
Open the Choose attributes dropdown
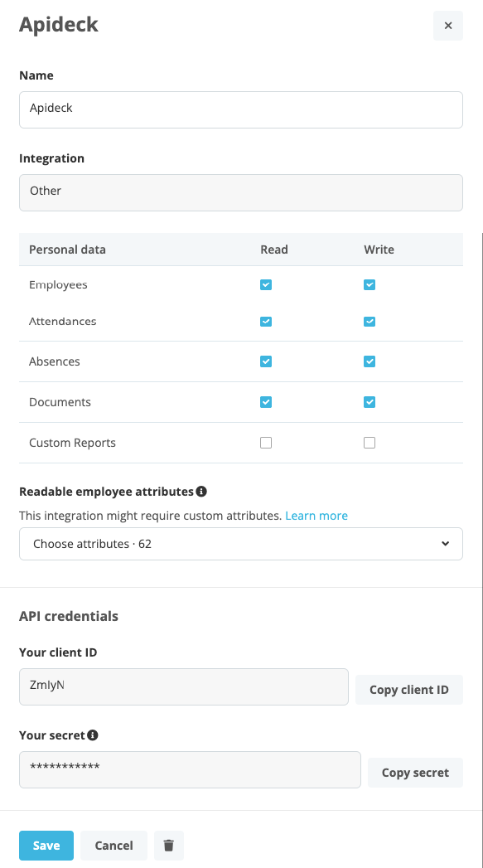(x=240, y=544)
